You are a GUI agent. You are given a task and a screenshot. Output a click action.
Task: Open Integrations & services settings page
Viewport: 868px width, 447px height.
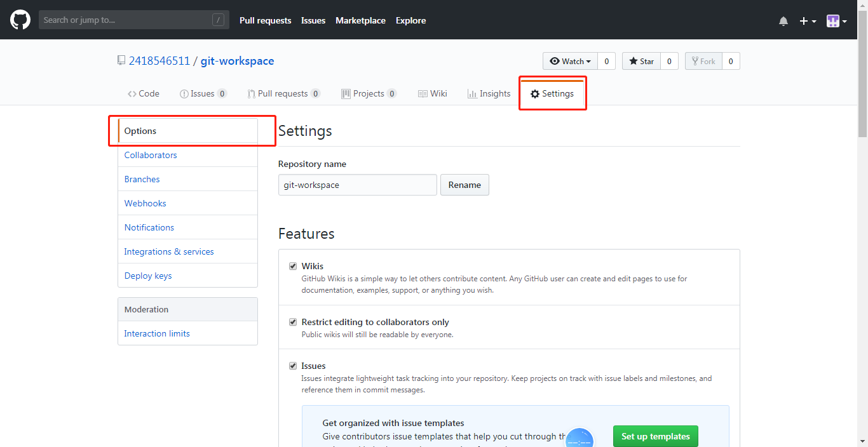point(187,251)
